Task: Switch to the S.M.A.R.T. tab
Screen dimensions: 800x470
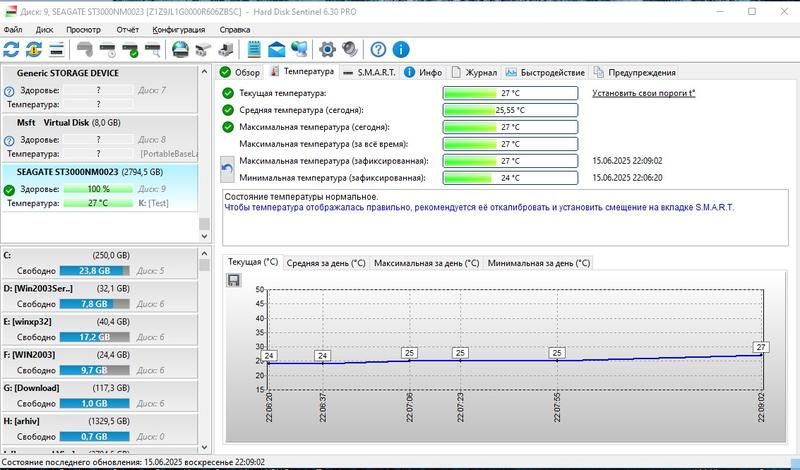Action: click(x=370, y=72)
